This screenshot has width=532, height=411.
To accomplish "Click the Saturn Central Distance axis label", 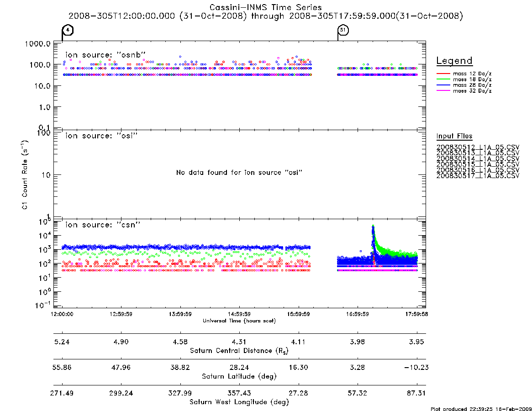I will click(239, 351).
